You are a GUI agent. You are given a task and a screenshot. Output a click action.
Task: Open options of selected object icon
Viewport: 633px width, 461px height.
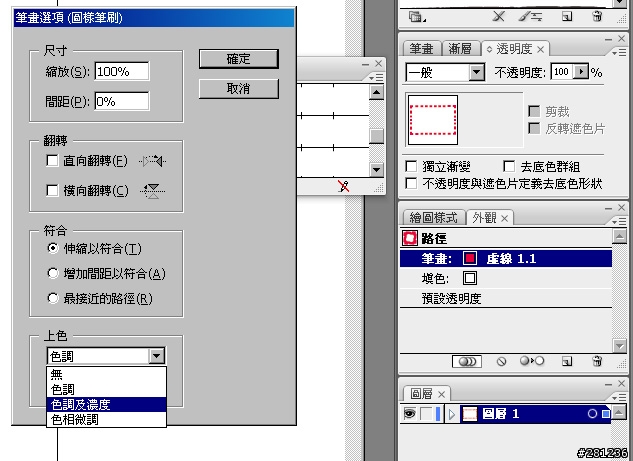(530, 17)
